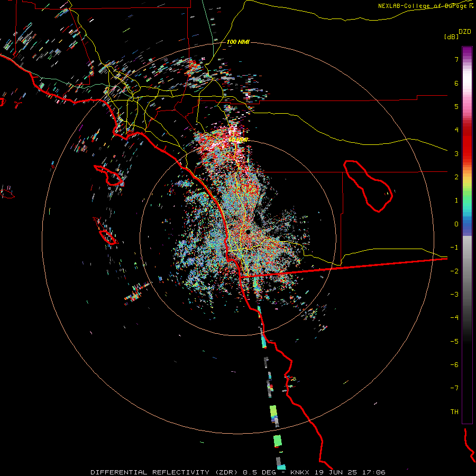476x476 pixels.
Task: Click the TH threshold label on the scale
Action: click(x=454, y=412)
